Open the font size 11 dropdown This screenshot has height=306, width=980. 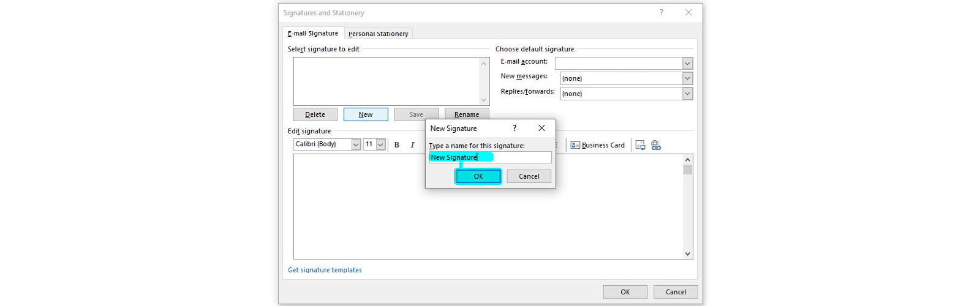[380, 144]
